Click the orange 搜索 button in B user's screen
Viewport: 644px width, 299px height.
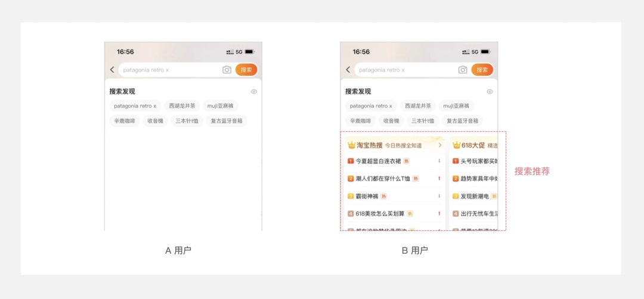pos(482,70)
